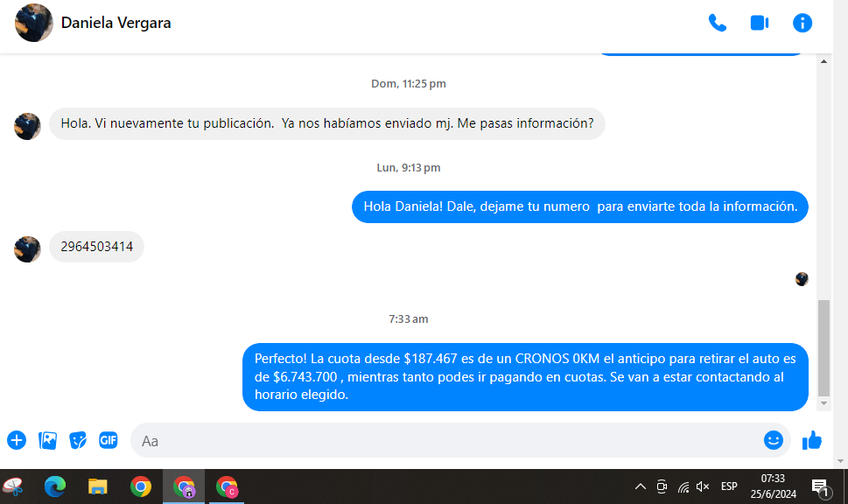Choose a sticker to send

[78, 440]
